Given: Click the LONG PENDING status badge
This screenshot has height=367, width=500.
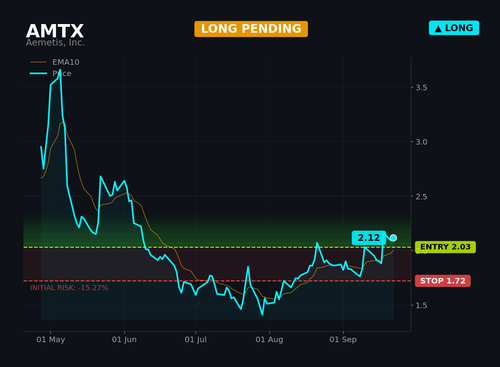Looking at the screenshot, I should pos(251,29).
